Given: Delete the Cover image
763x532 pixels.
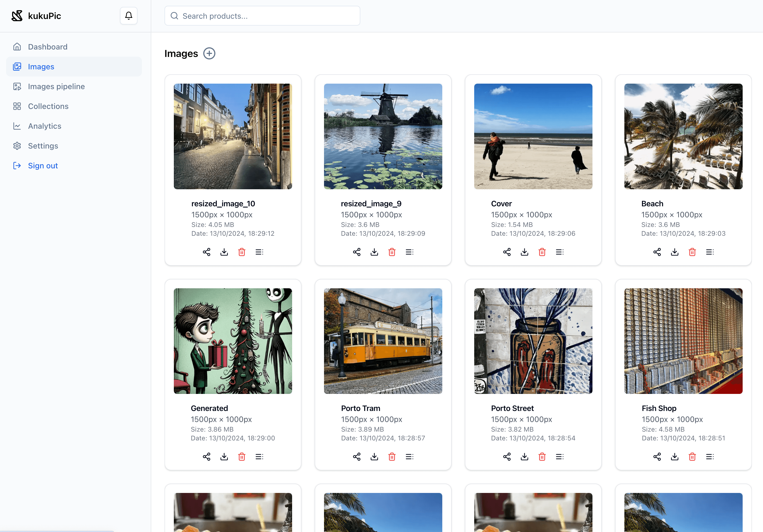Looking at the screenshot, I should click(x=542, y=252).
